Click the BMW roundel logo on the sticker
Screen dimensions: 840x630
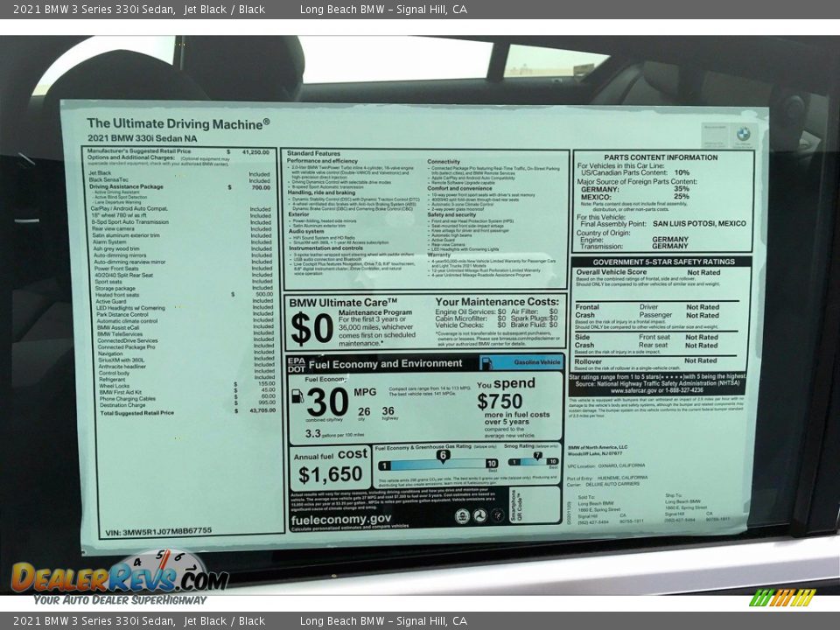point(743,133)
